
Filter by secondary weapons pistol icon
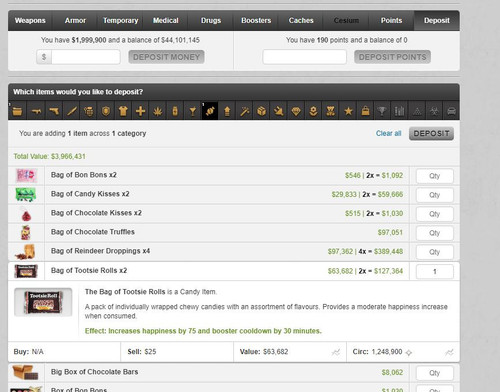pyautogui.click(x=54, y=111)
